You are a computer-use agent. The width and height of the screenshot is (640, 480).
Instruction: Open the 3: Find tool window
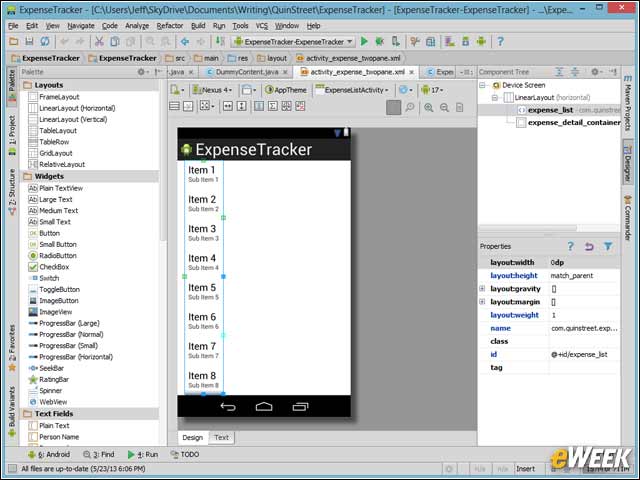pos(99,454)
